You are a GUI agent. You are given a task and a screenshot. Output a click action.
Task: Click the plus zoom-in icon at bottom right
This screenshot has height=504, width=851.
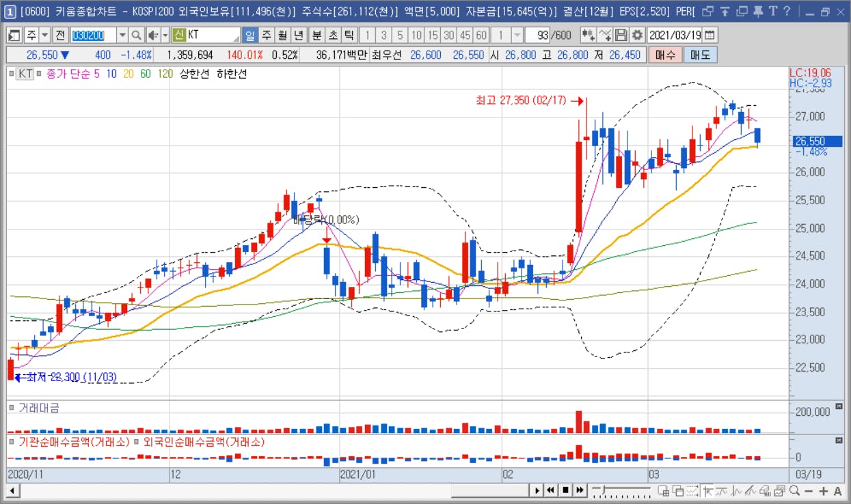pyautogui.click(x=824, y=491)
